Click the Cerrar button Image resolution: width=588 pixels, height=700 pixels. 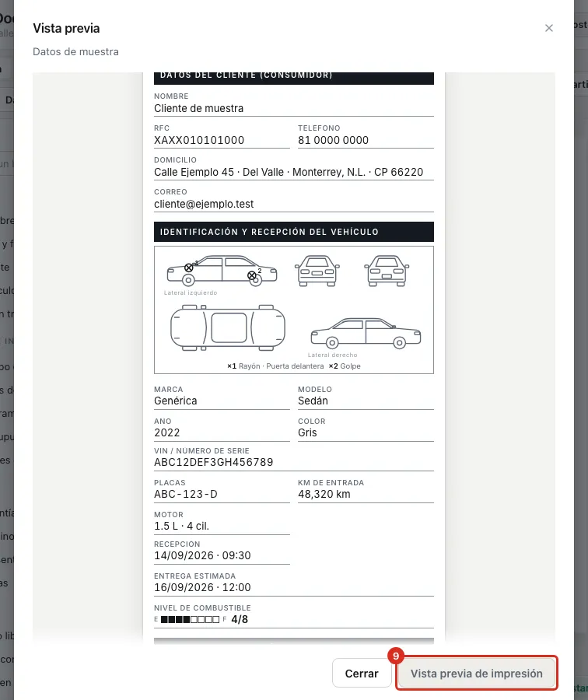point(362,674)
